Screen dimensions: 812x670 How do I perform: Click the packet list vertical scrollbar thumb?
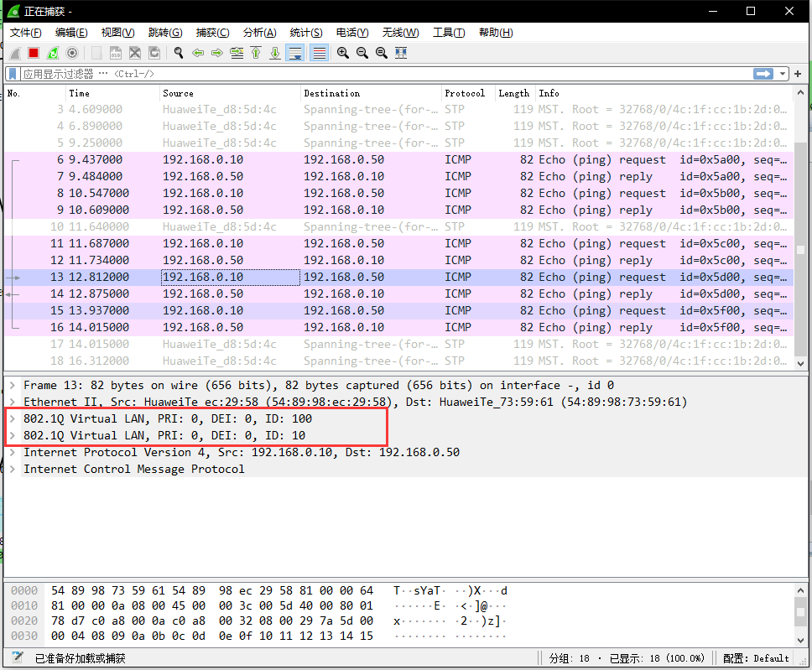800,250
